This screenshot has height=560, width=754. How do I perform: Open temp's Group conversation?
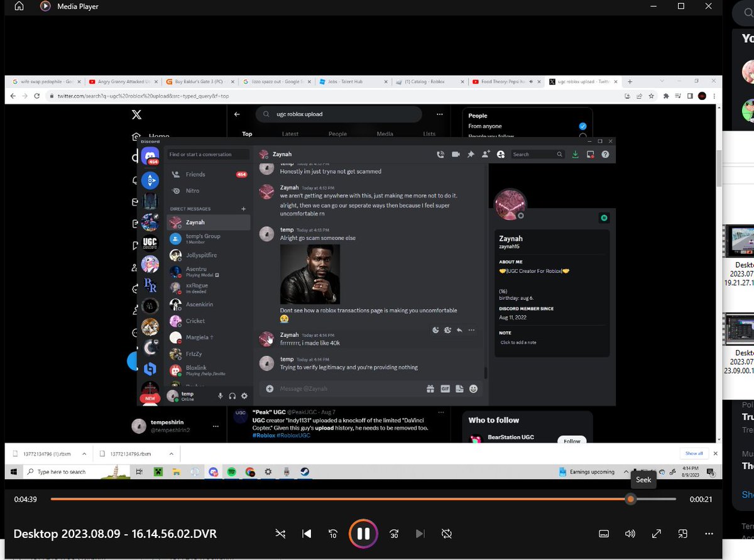point(208,238)
